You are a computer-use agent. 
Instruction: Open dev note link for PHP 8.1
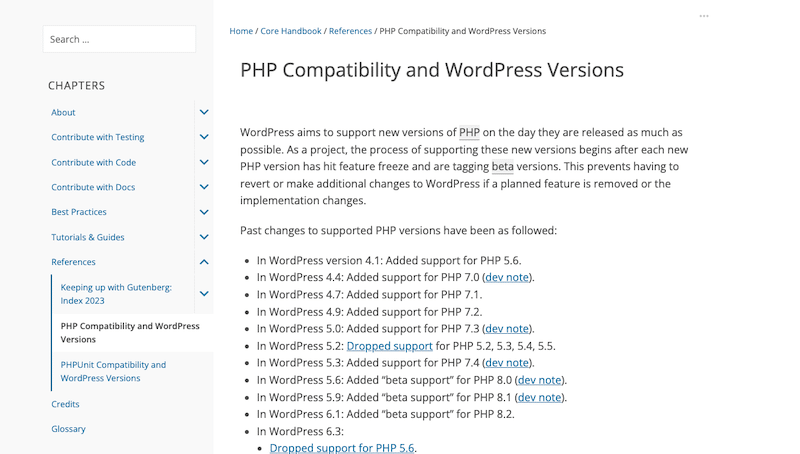point(539,397)
